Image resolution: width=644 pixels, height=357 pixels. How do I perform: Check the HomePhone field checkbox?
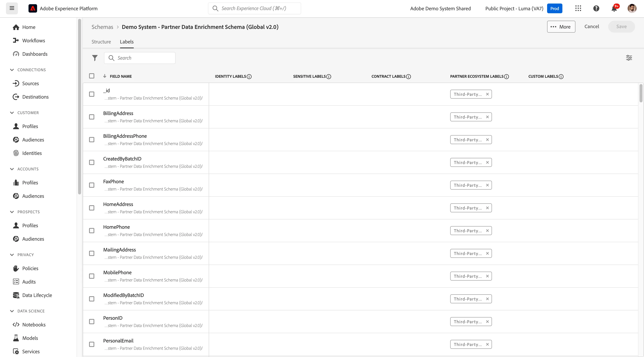point(92,231)
